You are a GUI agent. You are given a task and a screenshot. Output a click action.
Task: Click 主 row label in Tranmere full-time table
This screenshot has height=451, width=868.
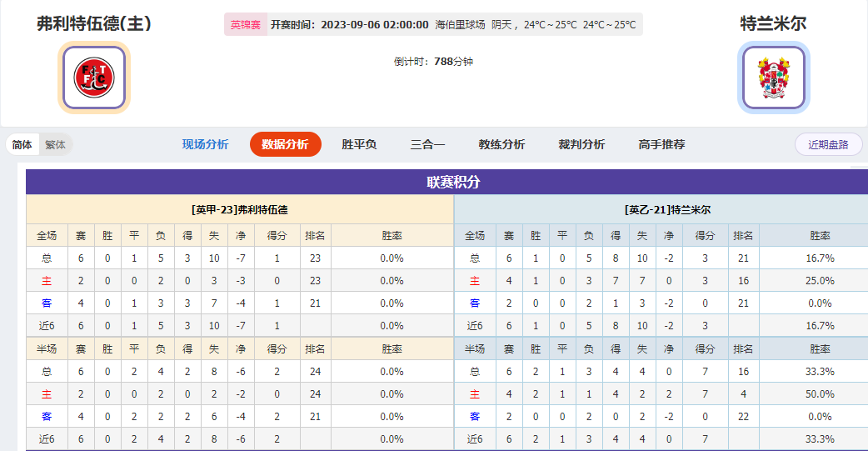pyautogui.click(x=475, y=281)
